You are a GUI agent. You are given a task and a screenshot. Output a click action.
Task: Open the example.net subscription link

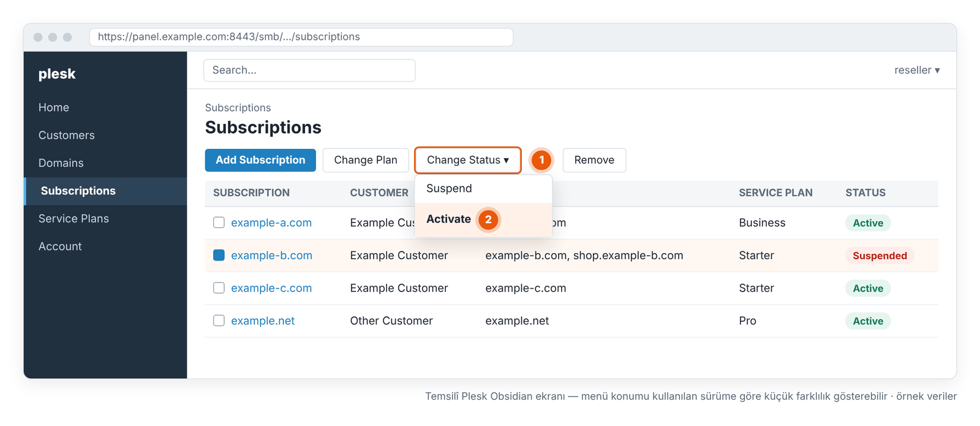[x=263, y=321]
